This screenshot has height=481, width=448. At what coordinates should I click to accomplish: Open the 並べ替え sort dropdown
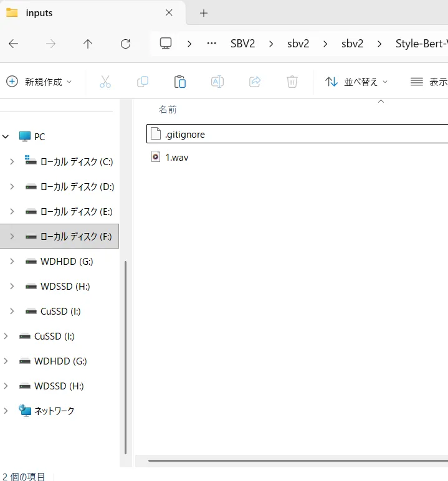[x=356, y=82]
